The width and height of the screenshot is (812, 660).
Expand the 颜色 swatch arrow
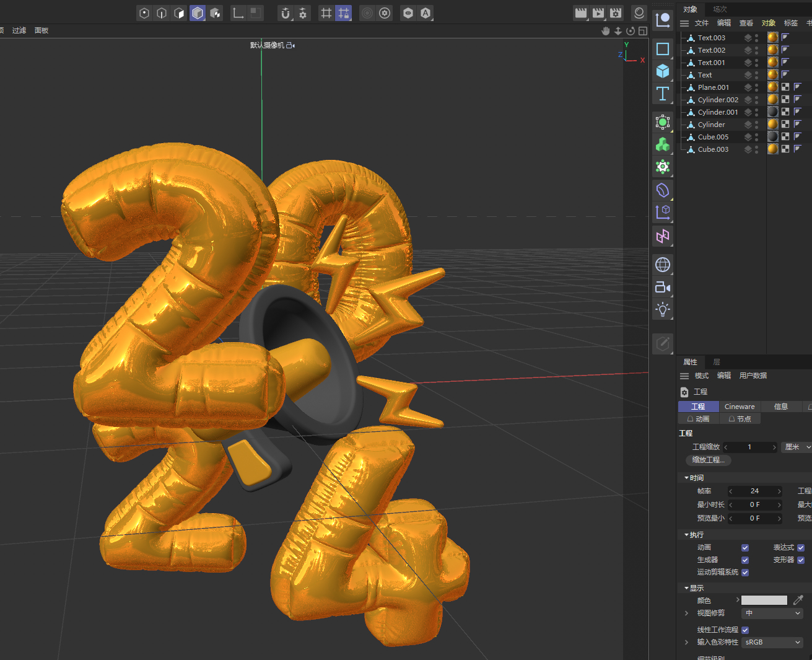[737, 600]
